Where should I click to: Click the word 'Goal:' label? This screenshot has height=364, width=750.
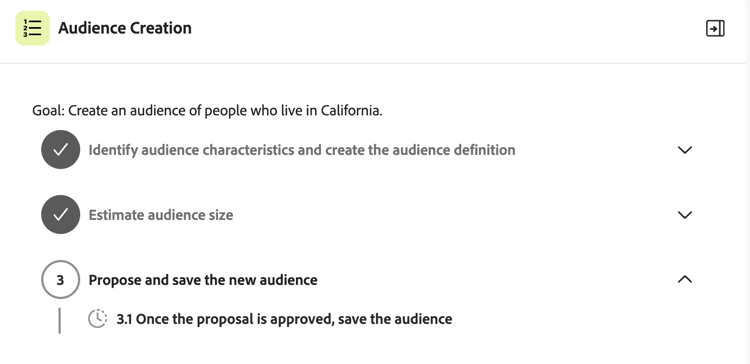tap(48, 110)
